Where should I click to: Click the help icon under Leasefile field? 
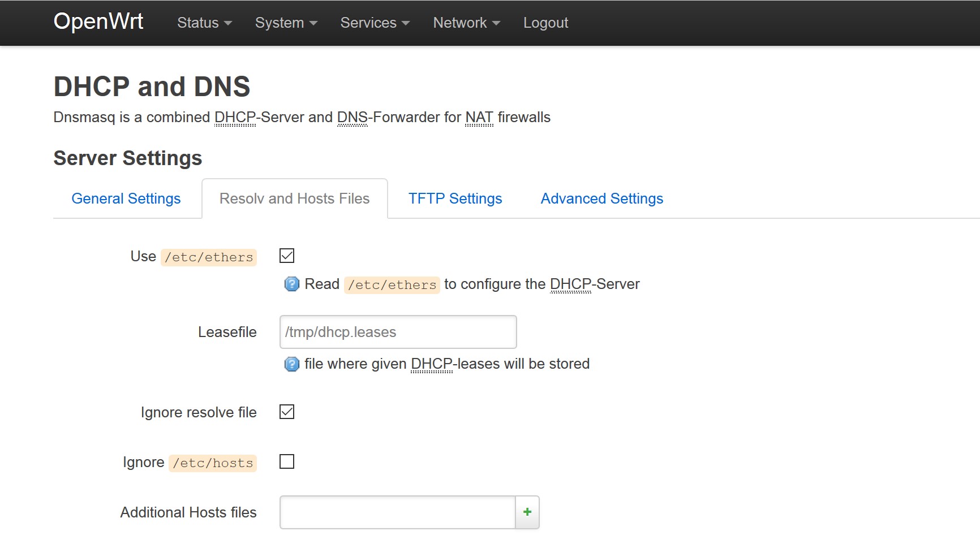tap(291, 364)
